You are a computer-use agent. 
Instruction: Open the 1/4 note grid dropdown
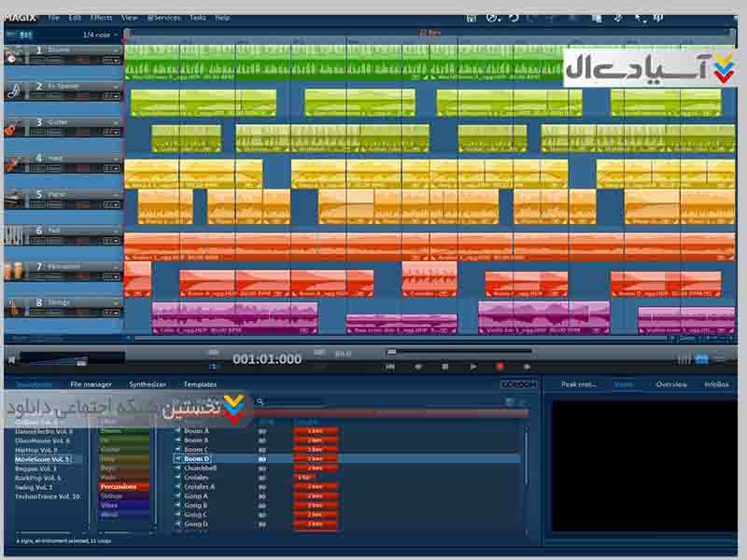(101, 35)
